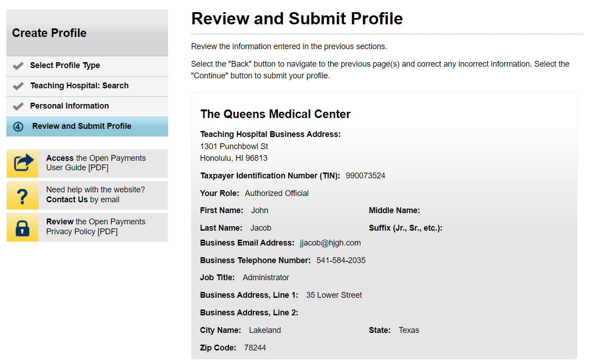Viewport: 591px width, 364px height.
Task: Click the telephone number 541-584-2035
Action: (341, 260)
